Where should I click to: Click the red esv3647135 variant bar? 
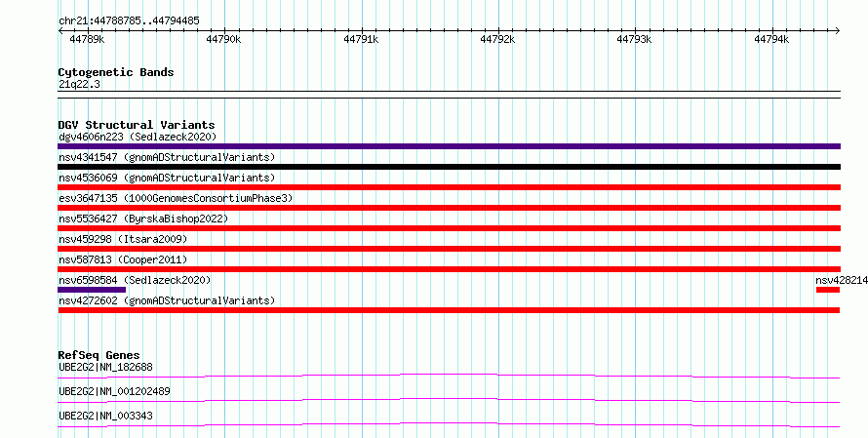[x=449, y=208]
